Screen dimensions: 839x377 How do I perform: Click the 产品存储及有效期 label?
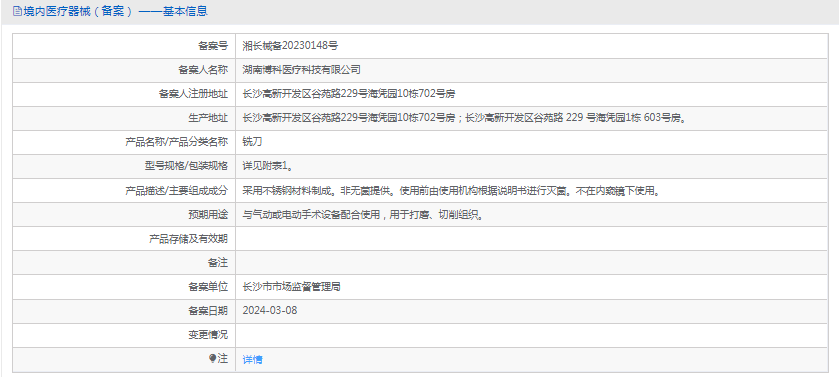[188, 238]
